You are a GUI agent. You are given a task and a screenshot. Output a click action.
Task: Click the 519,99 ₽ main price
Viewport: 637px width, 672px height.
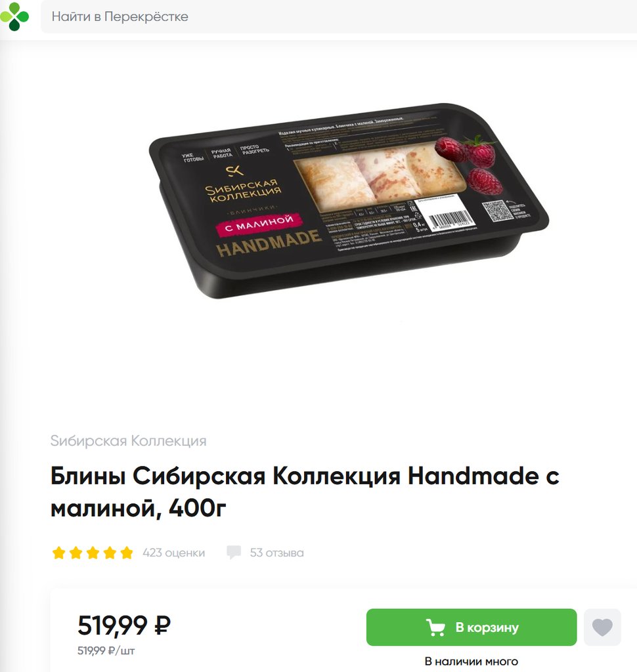click(124, 625)
